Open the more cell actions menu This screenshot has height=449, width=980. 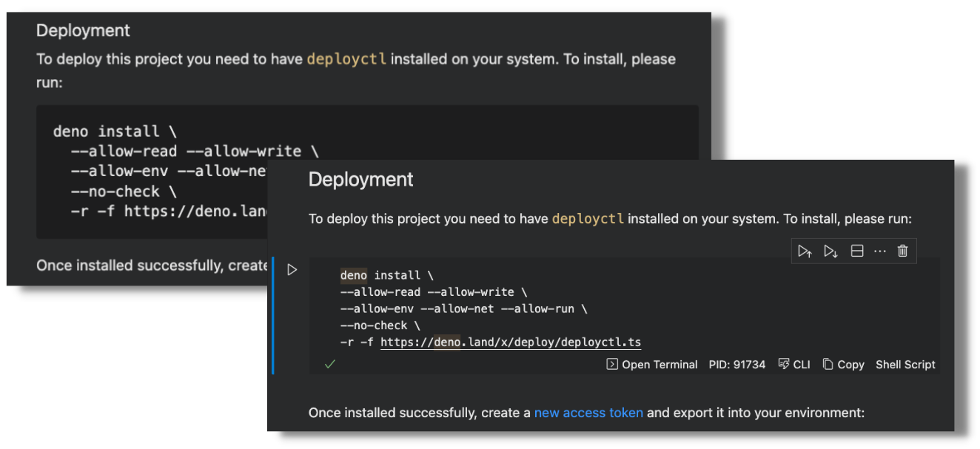[x=879, y=251]
